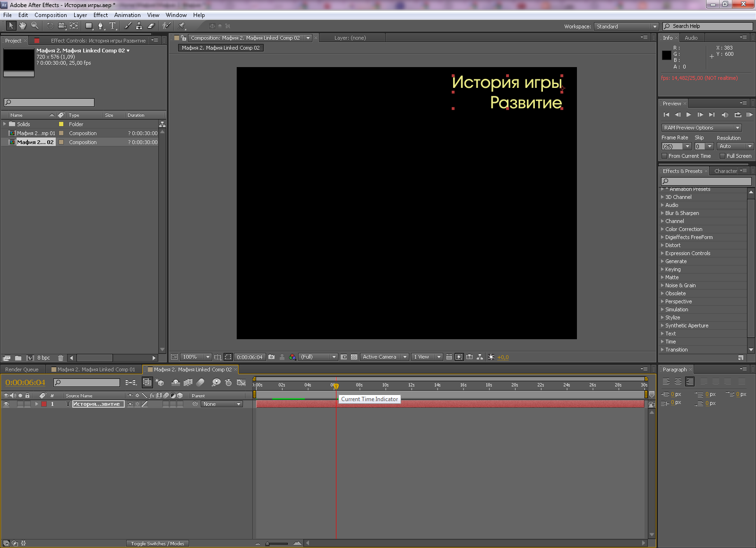
Task: Toggle Brainstorm lightbulb icon
Action: [x=216, y=382]
